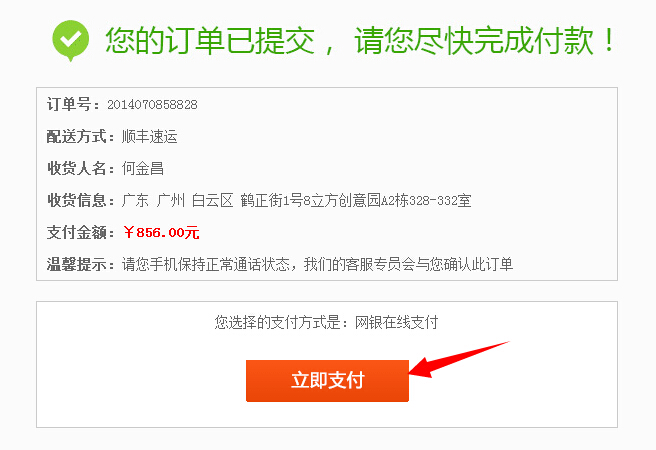Click the 收货信息 label

80,201
